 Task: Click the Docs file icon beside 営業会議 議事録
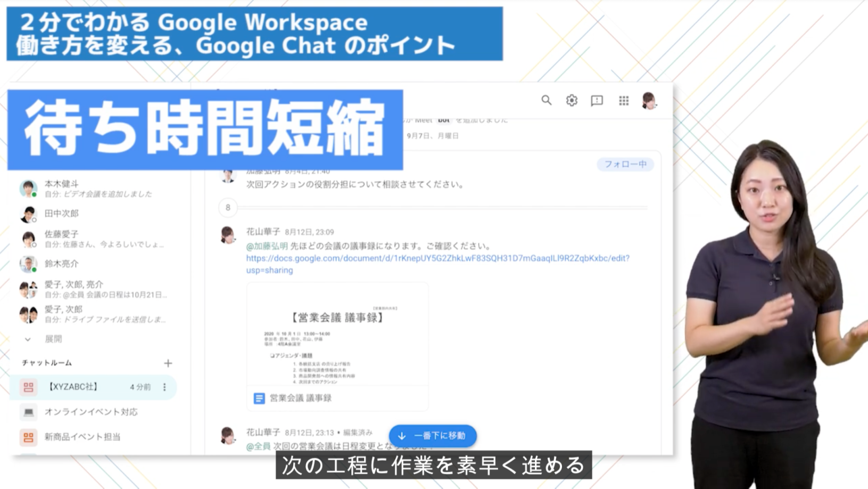tap(259, 398)
